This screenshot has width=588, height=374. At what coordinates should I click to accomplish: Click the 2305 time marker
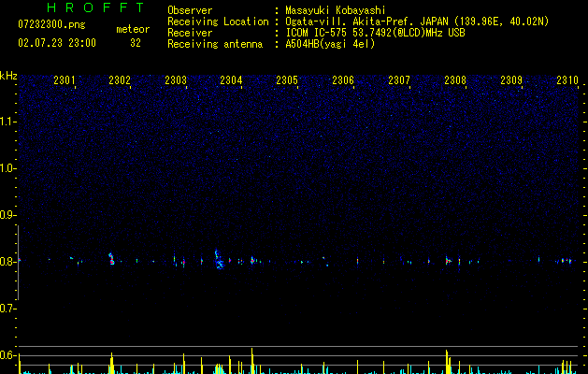pyautogui.click(x=287, y=80)
